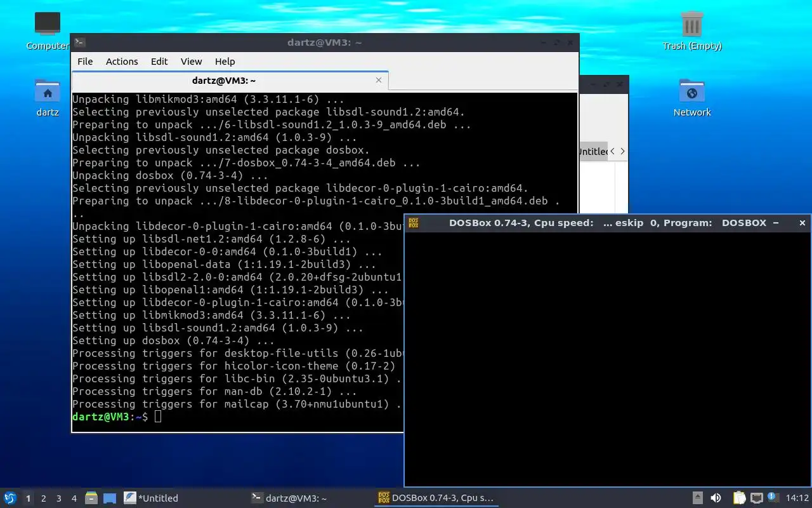Switch to workspace 3
The image size is (812, 508).
(58, 498)
